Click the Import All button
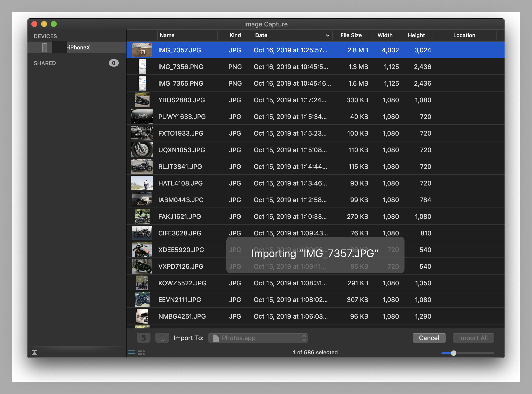 473,338
